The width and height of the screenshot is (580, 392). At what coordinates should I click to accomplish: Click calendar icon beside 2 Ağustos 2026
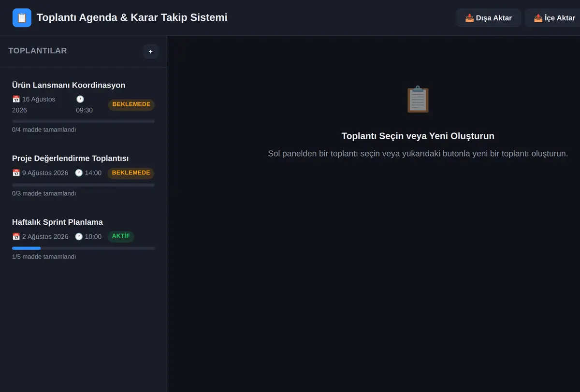coord(16,236)
